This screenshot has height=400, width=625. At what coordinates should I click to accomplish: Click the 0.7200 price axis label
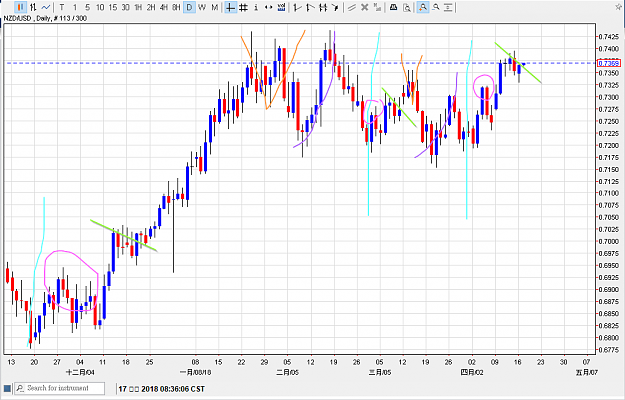click(609, 145)
